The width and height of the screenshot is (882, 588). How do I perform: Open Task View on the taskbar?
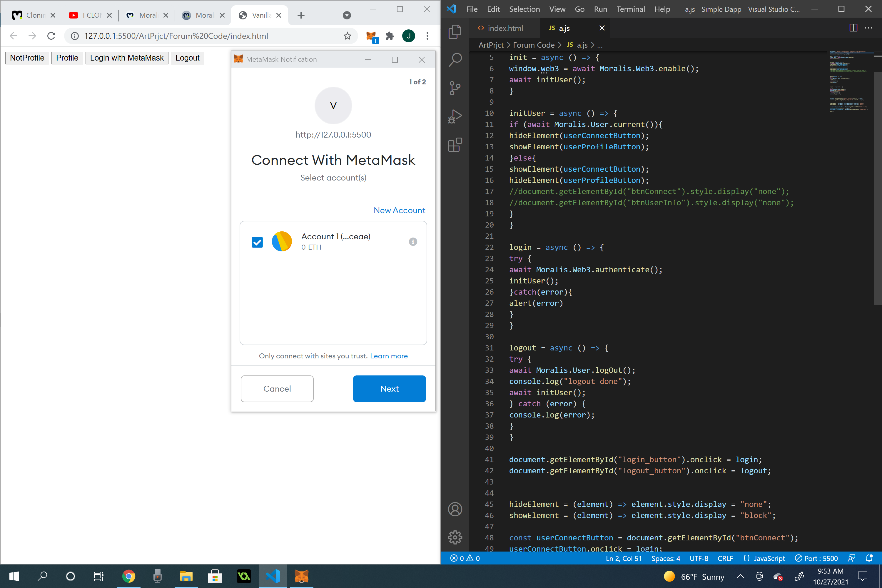(x=98, y=576)
